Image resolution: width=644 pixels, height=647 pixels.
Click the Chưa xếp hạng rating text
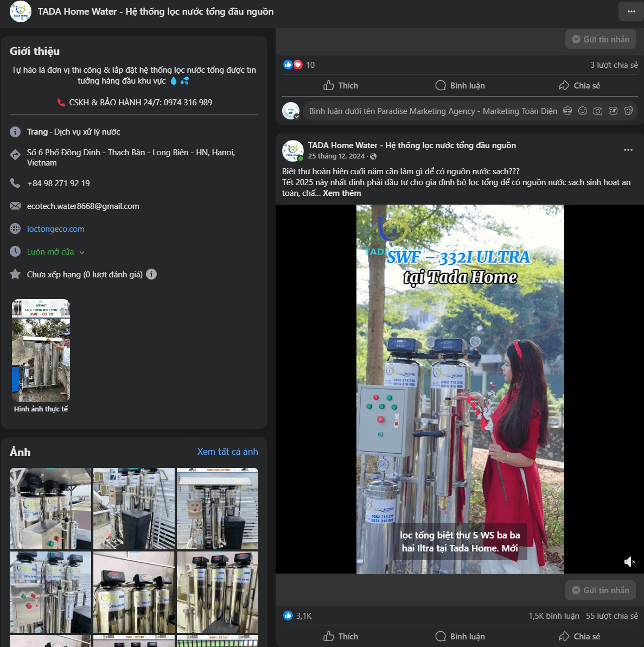[85, 275]
